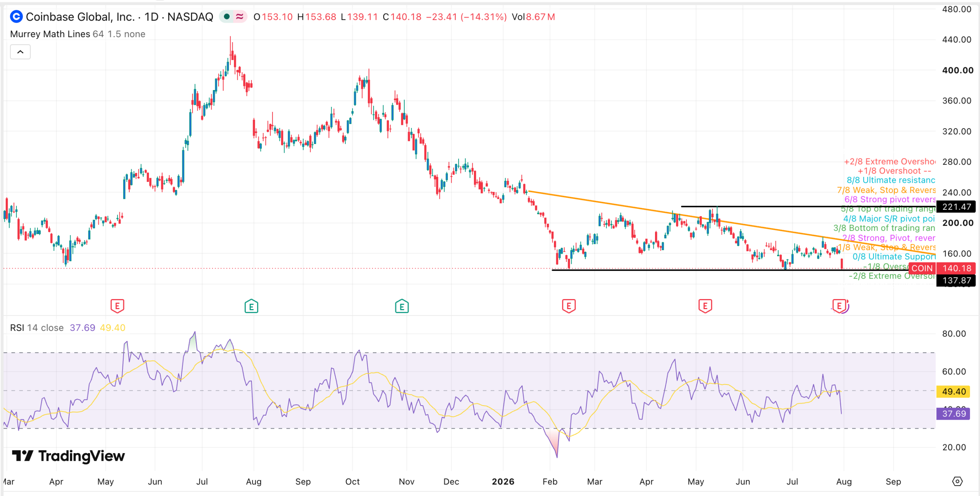This screenshot has height=496, width=980.
Task: Open the latest earnings marker near Aug 2026
Action: pos(840,306)
